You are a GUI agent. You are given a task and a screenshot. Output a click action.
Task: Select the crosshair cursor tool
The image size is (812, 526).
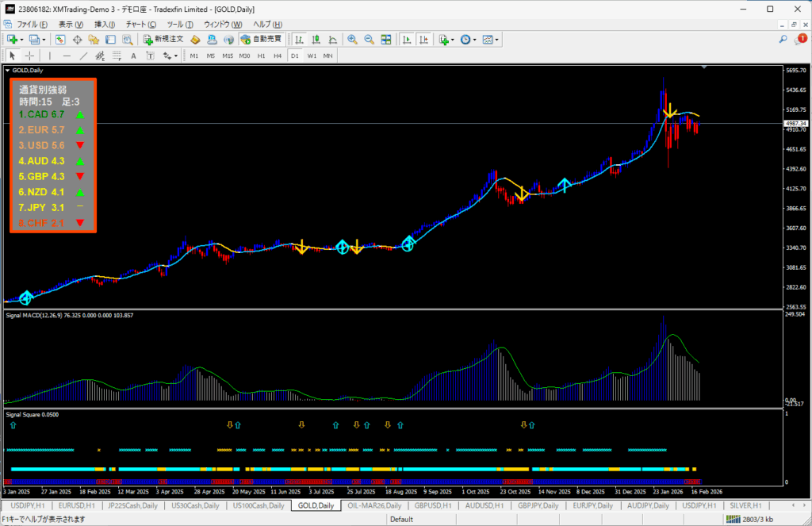tap(29, 56)
